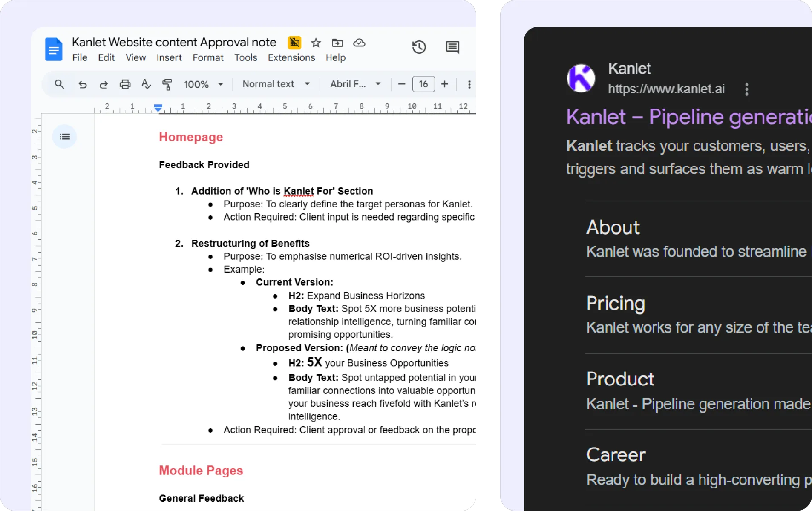Click the no-offline-access badge next to title
This screenshot has height=511, width=812.
tap(294, 43)
